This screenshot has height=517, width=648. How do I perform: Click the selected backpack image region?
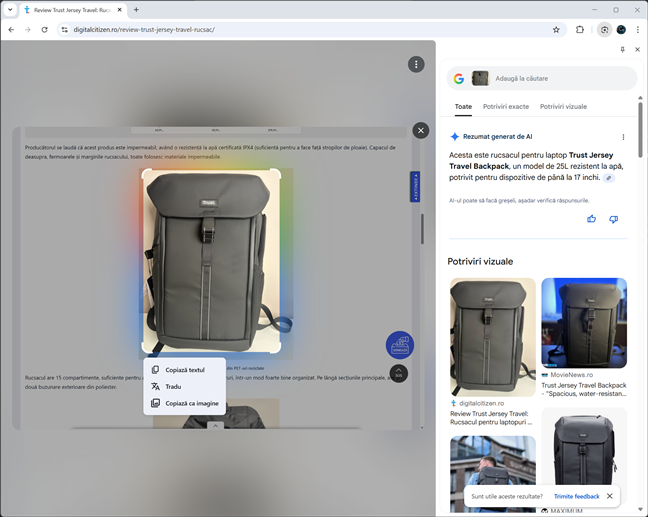click(211, 261)
